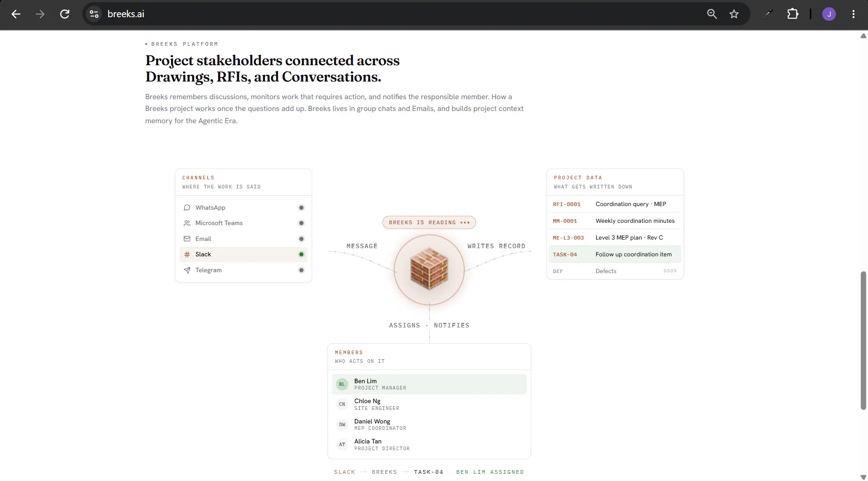Click the 'PROJECT MANAGER' role text
Image resolution: width=868 pixels, height=481 pixels.
coord(380,388)
